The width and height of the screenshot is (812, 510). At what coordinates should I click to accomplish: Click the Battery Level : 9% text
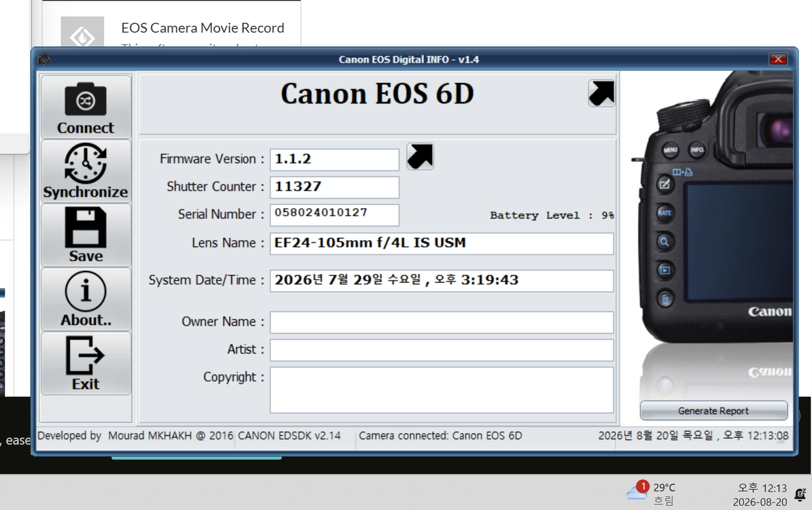(x=552, y=215)
